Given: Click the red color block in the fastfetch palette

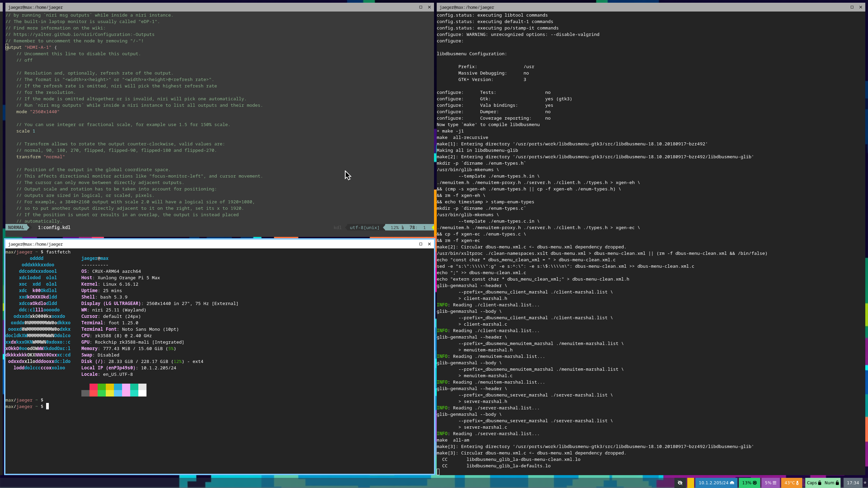Looking at the screenshot, I should 93,387.
